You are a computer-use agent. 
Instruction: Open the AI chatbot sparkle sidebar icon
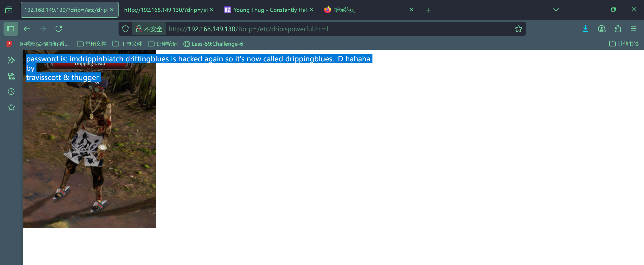coord(11,60)
